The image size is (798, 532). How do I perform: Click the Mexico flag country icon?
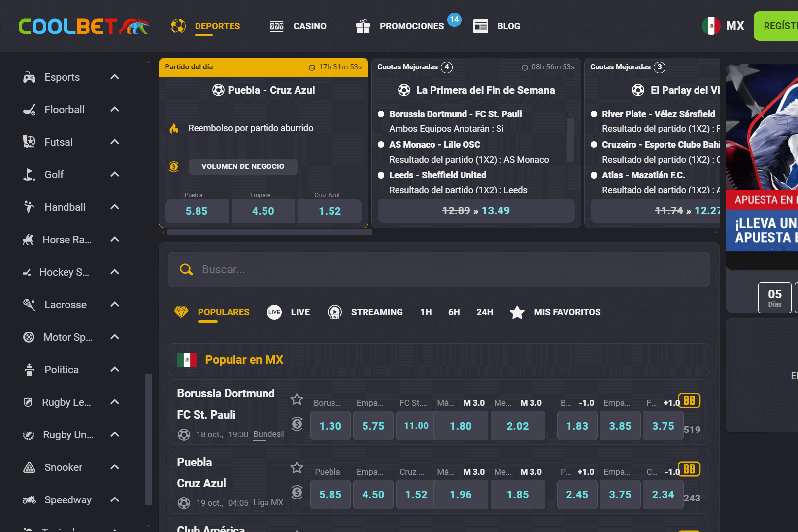(711, 26)
